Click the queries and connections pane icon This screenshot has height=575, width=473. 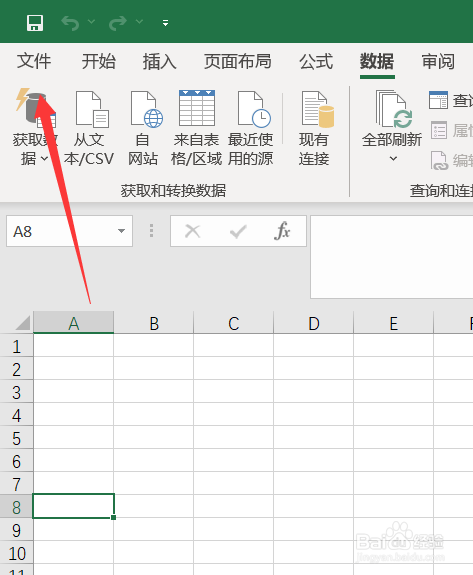tap(439, 100)
